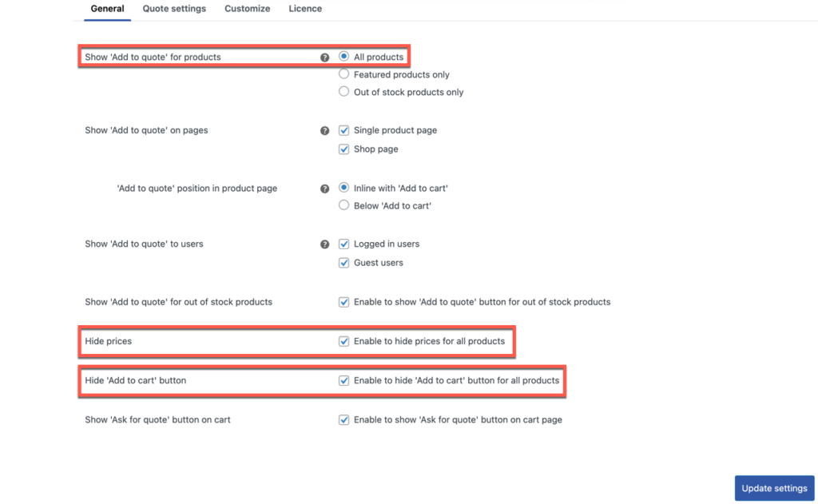Open the Licence tab
The image size is (818, 504).
pos(305,9)
